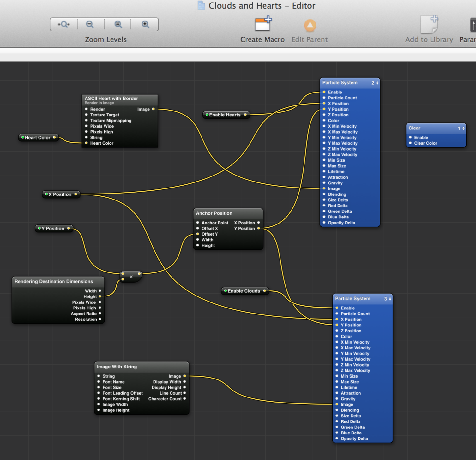
Task: Click the zoom-to-fit icon in Zoom Levels
Action: 64,24
